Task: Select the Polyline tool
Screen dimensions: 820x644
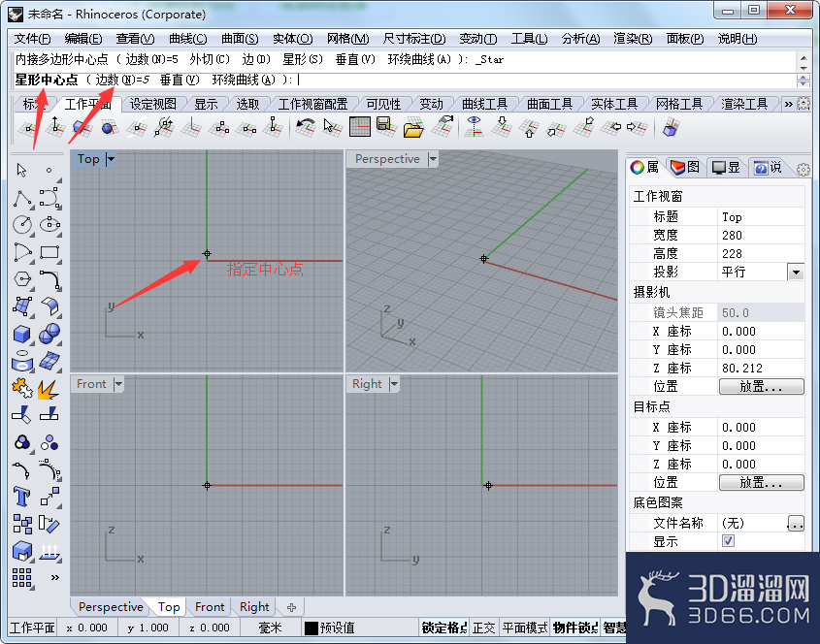Action: [x=22, y=199]
